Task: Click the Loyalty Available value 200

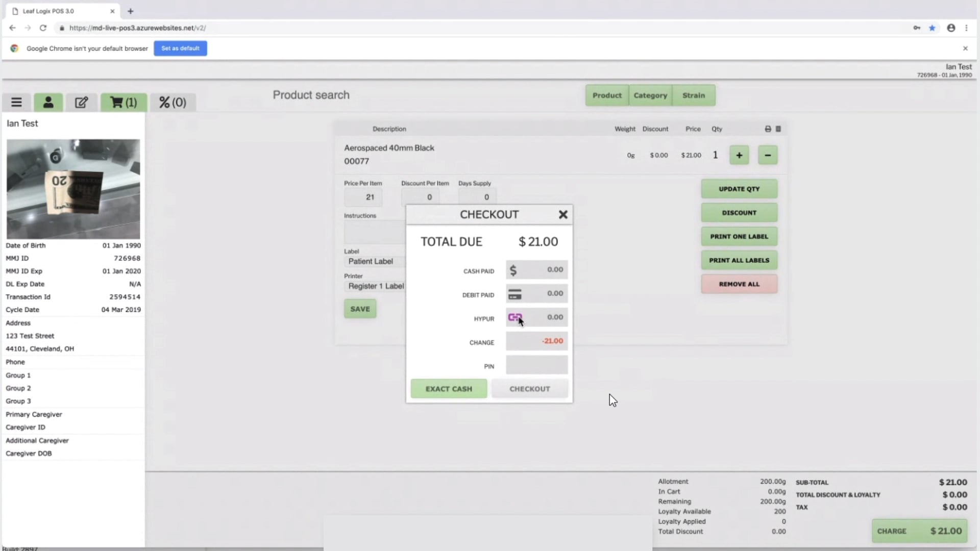Action: coord(779,512)
